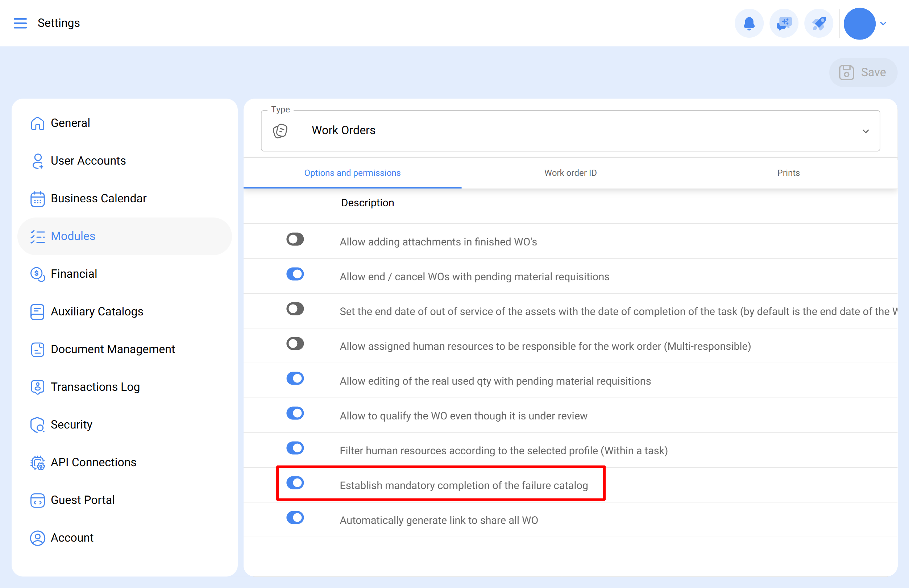Viewport: 909px width, 588px height.
Task: Disable mandatory completion of failure catalog
Action: click(x=295, y=483)
